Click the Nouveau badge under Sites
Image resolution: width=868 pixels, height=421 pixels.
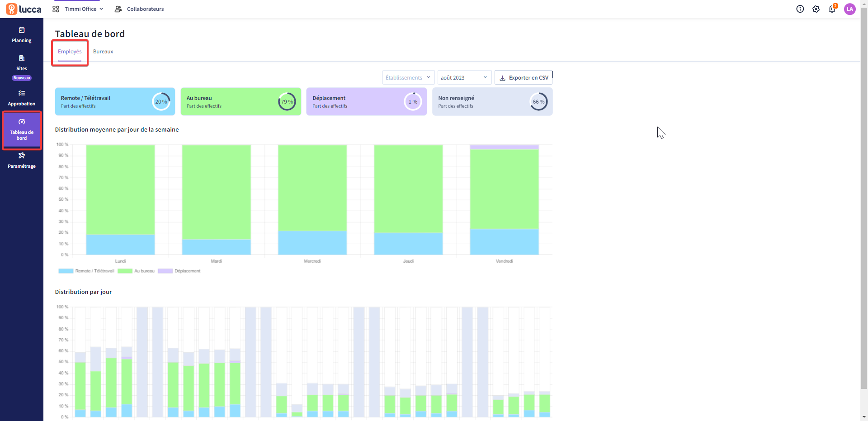click(x=22, y=78)
